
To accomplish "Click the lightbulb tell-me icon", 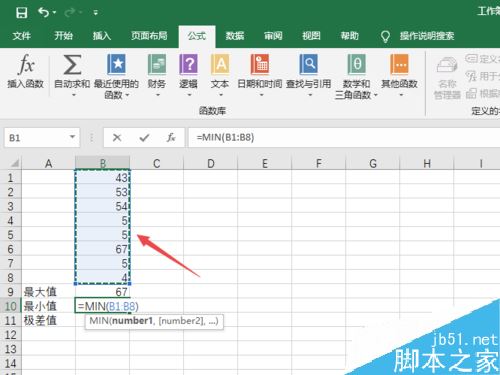I will 385,36.
